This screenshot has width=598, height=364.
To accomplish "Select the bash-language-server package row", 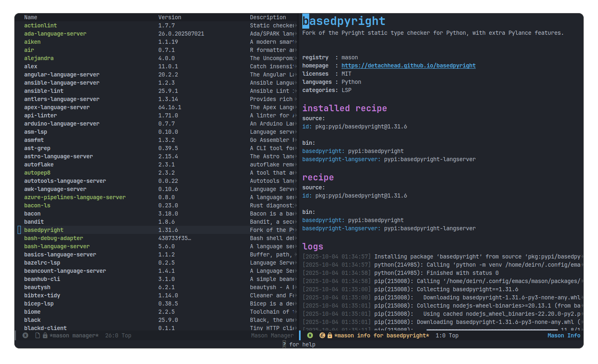I will pyautogui.click(x=157, y=246).
